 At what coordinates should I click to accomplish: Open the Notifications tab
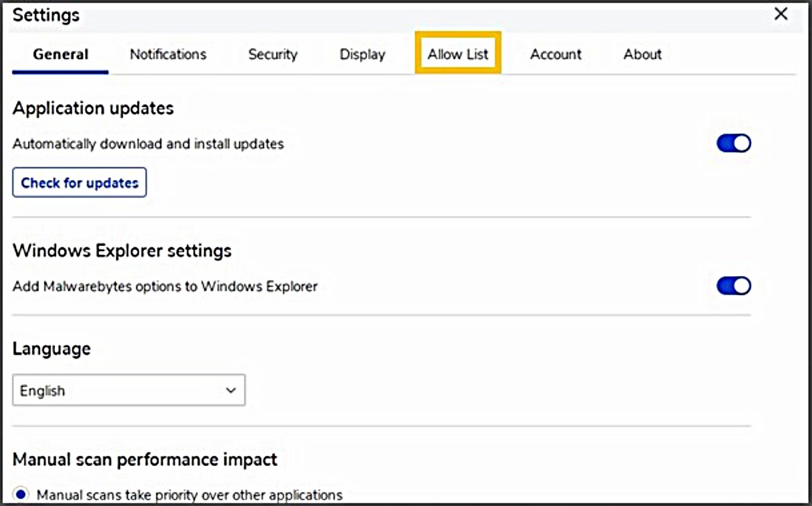click(168, 55)
